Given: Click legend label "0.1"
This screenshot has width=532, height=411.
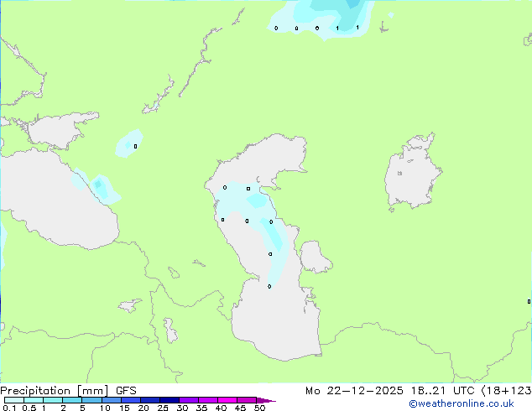Looking at the screenshot, I should [x=9, y=408].
